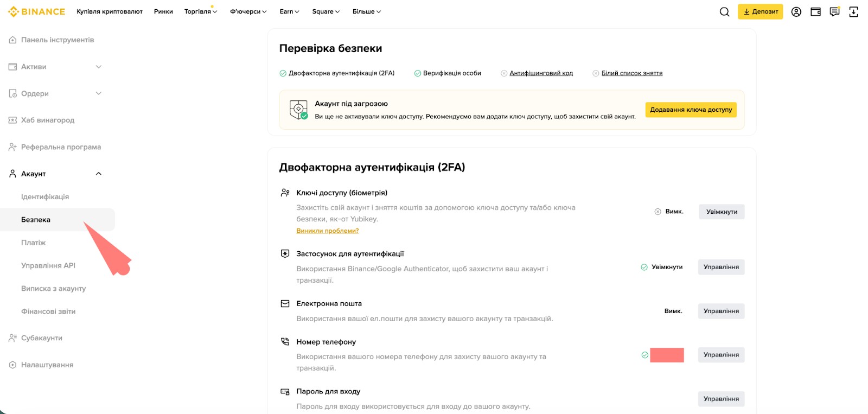Open the Square dropdown menu
The width and height of the screenshot is (868, 414).
coord(326,11)
